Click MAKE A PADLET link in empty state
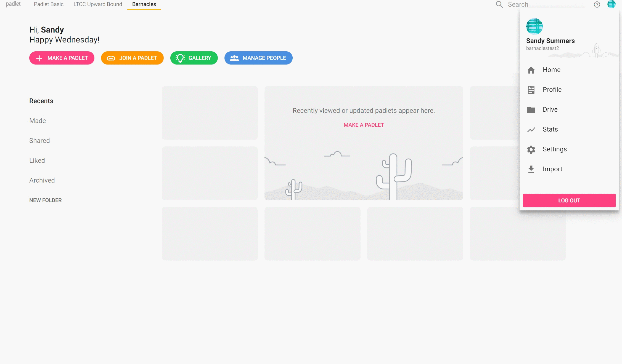This screenshot has width=622, height=364. pos(364,125)
